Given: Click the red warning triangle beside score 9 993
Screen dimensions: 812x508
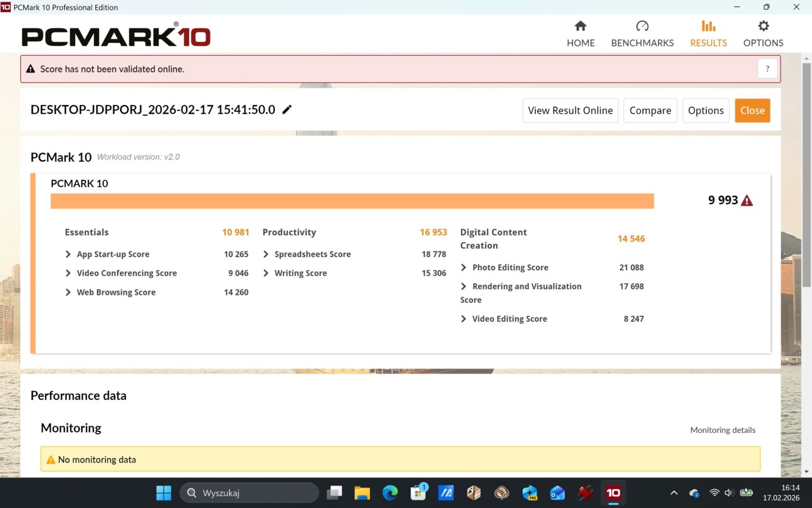Looking at the screenshot, I should [x=747, y=201].
